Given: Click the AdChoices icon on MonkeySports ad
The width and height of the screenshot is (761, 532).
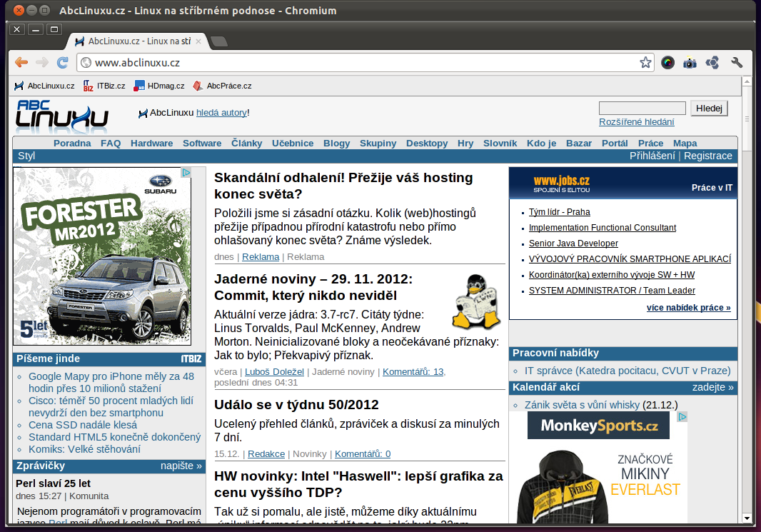Looking at the screenshot, I should tap(682, 416).
